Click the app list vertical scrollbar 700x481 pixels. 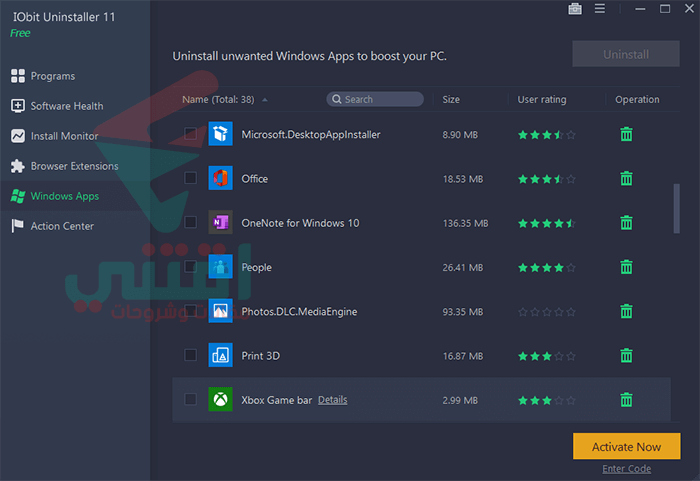pyautogui.click(x=677, y=208)
